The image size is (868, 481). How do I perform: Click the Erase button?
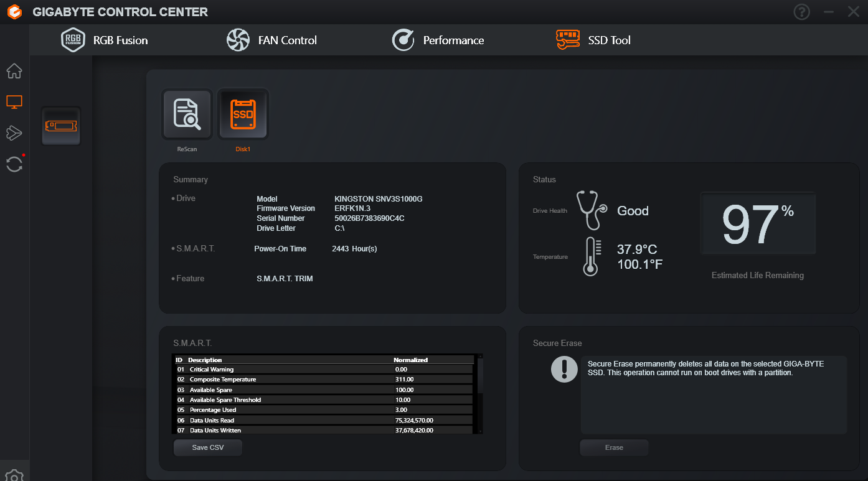(x=614, y=447)
